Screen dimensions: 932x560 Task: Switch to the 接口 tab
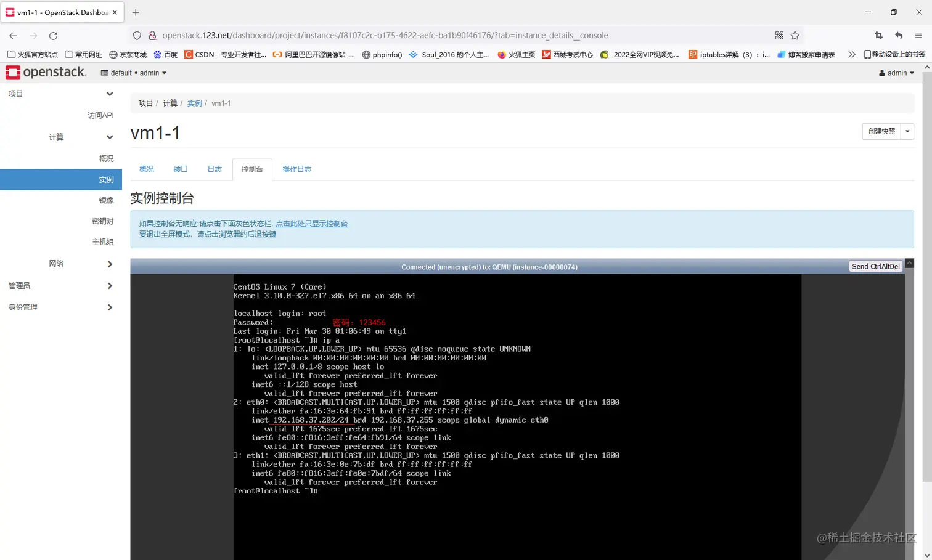coord(181,169)
